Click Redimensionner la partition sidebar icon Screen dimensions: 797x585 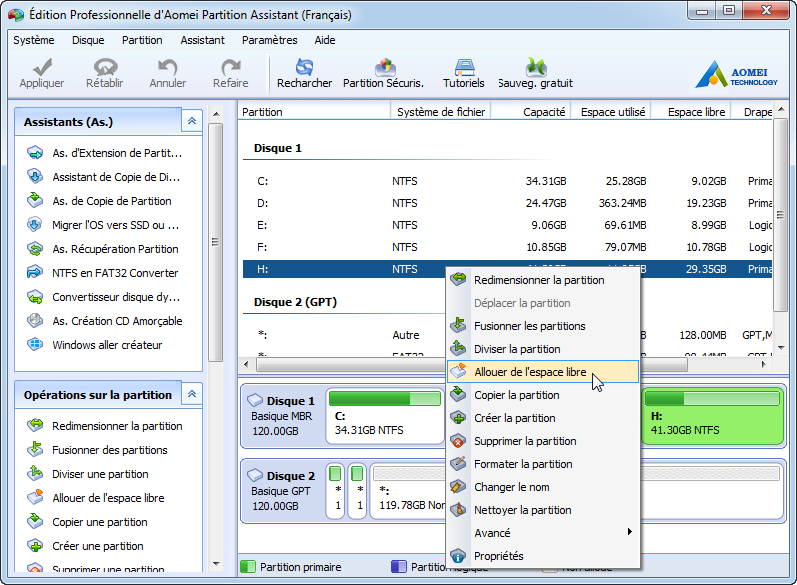(x=35, y=425)
